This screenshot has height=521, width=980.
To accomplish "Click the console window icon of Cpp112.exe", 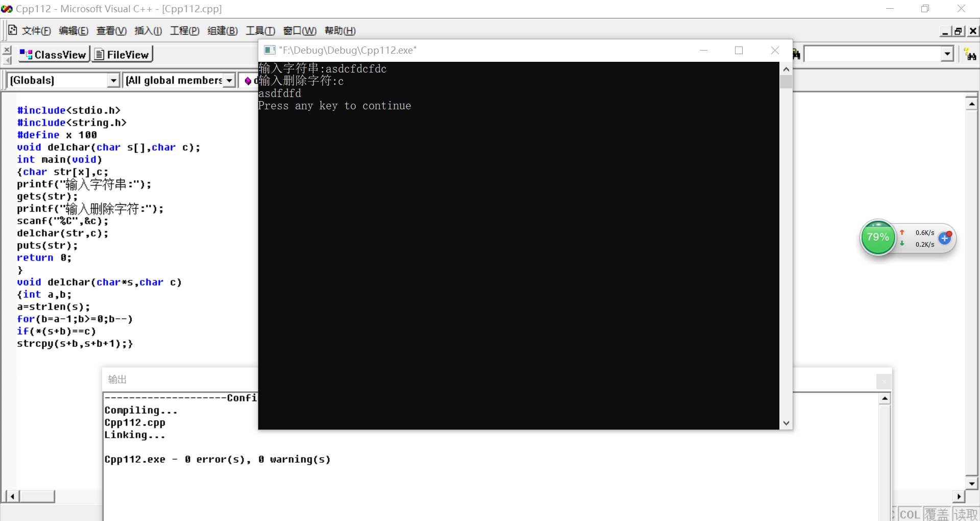I will (269, 50).
